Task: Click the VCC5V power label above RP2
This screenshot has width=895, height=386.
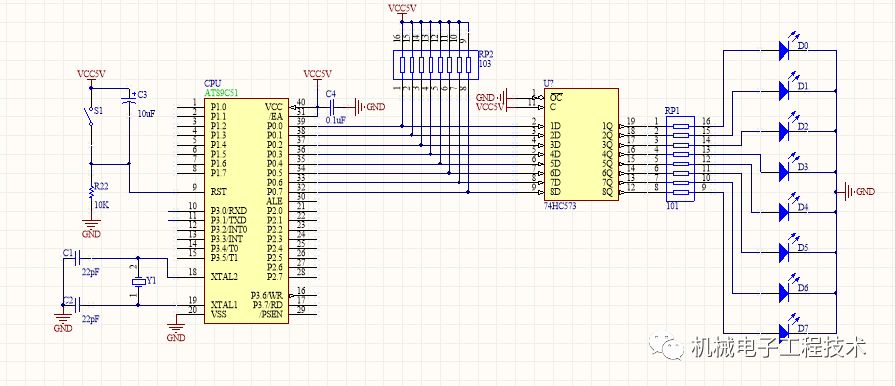Action: pos(401,9)
